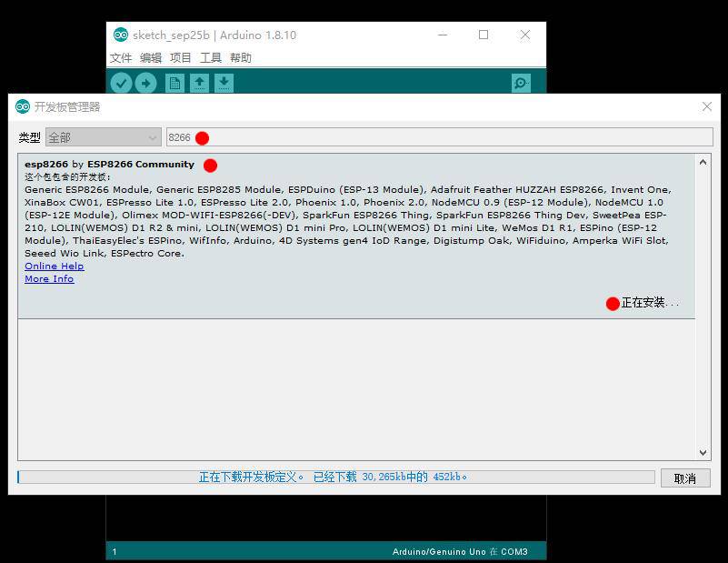Click the Arduino logo in main window title
This screenshot has width=728, height=563.
(121, 35)
